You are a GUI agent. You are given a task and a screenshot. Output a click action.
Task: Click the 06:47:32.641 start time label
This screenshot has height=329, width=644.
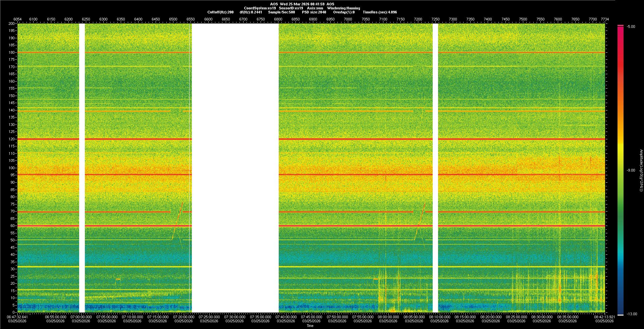18,317
